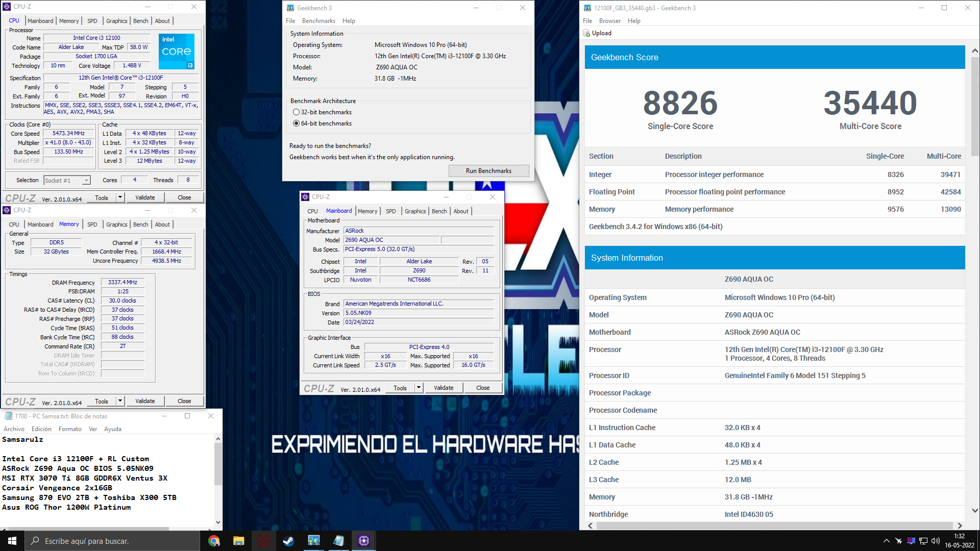This screenshot has width=980, height=551.
Task: Click the Intel Core i3 logo badge
Action: [177, 52]
